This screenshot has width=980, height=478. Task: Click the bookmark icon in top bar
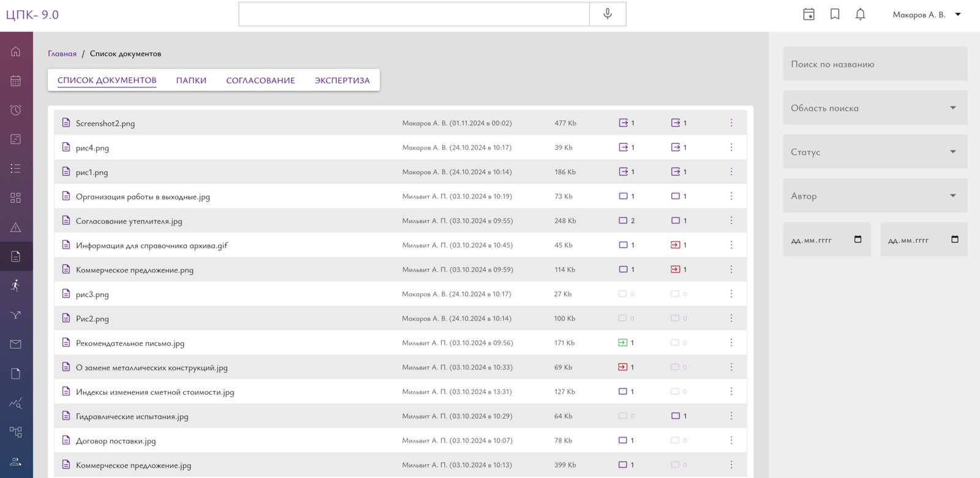click(835, 14)
